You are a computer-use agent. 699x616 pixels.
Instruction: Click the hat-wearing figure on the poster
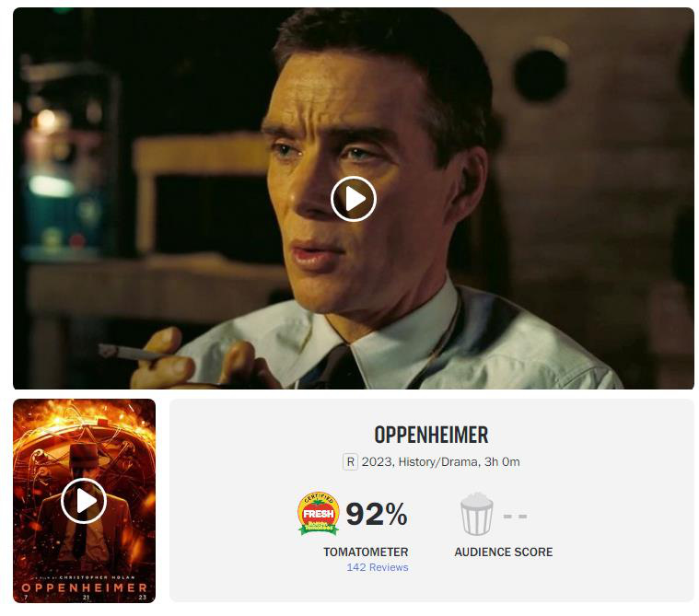84,504
